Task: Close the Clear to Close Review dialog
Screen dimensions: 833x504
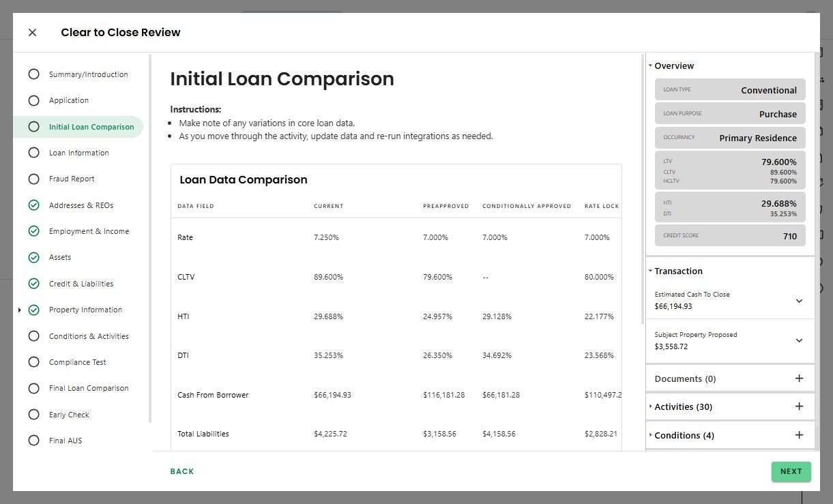Action: point(33,32)
